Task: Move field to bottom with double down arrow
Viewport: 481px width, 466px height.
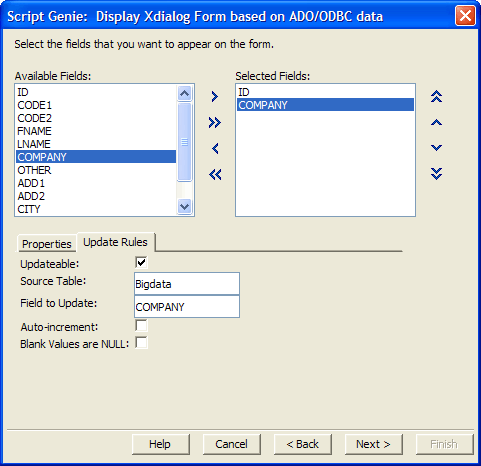Action: [x=436, y=174]
